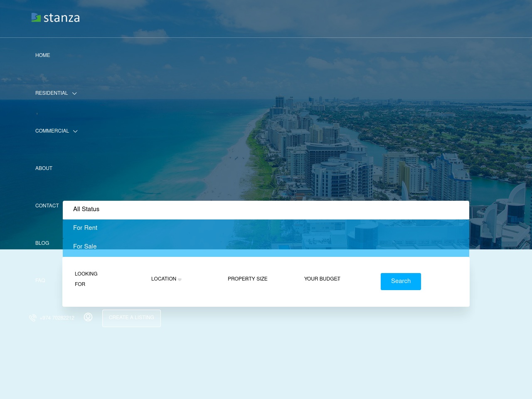Open the COMMERCIAL menu item
532x399 pixels.
click(x=52, y=131)
